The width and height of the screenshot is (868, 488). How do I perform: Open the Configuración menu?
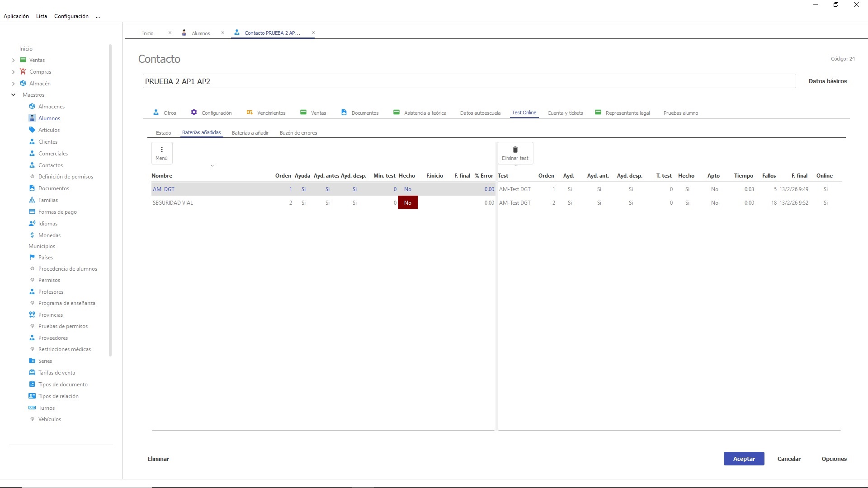tap(71, 16)
